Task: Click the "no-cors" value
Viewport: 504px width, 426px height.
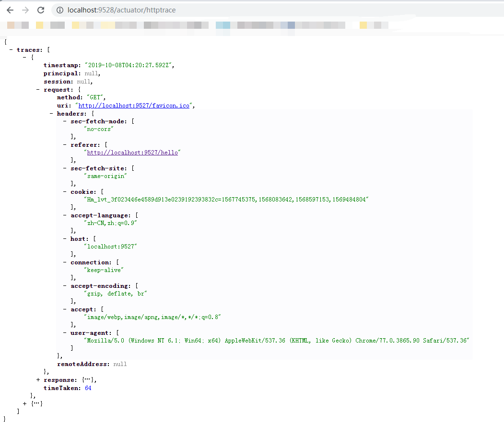Action: click(99, 129)
